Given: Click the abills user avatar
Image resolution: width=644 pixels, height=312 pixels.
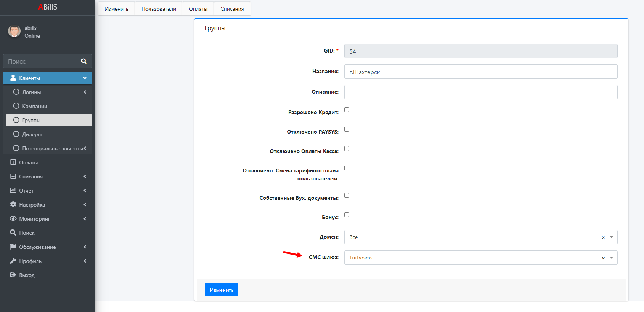Looking at the screenshot, I should pyautogui.click(x=14, y=32).
